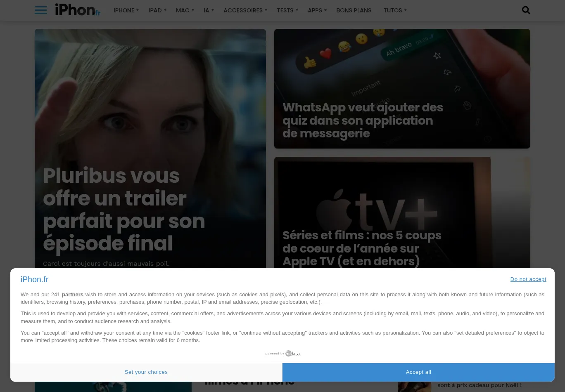
Task: Open the hamburger menu icon
Action: point(40,10)
